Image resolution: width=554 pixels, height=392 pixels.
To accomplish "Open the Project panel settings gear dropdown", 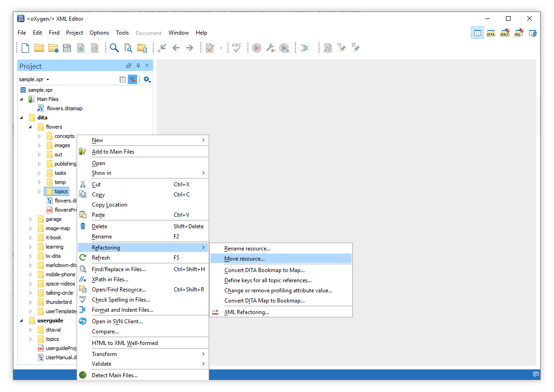I will tap(147, 79).
